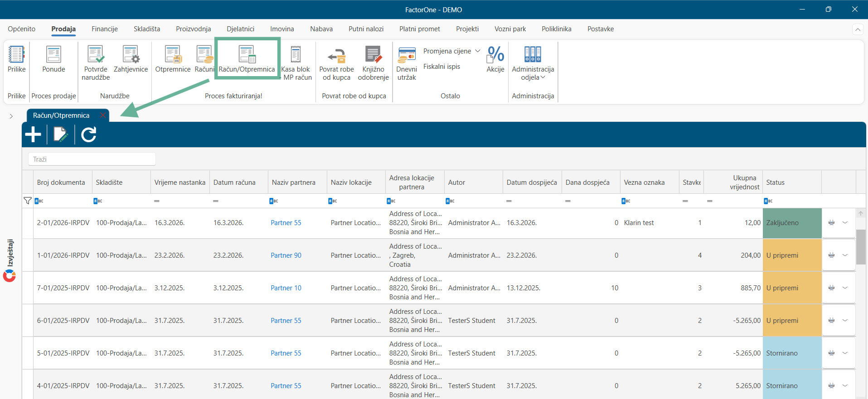Sort by Ukupna vrijednost column header
Screen dimensions: 868x399
(733, 183)
